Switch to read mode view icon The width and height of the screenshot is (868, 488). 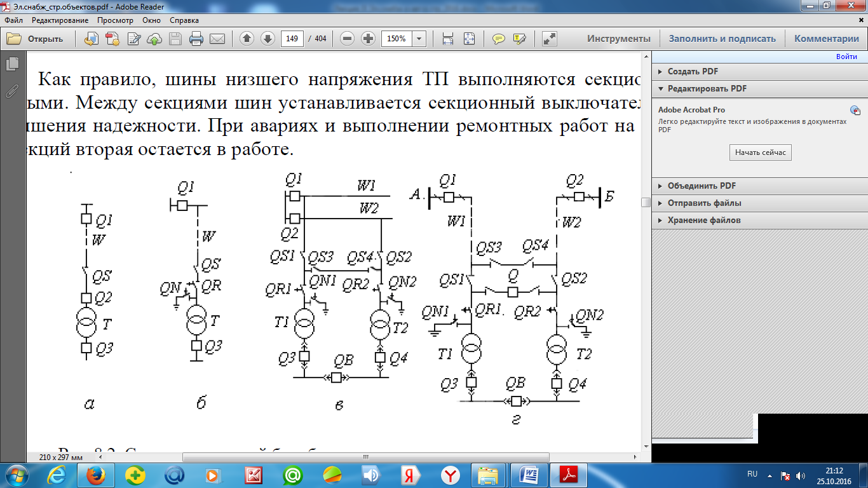(550, 39)
